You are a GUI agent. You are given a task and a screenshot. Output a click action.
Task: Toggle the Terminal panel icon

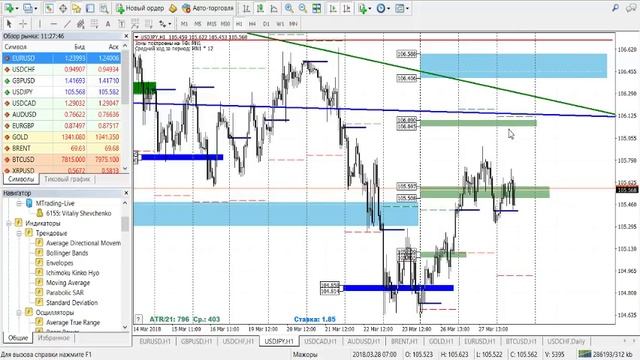click(90, 8)
